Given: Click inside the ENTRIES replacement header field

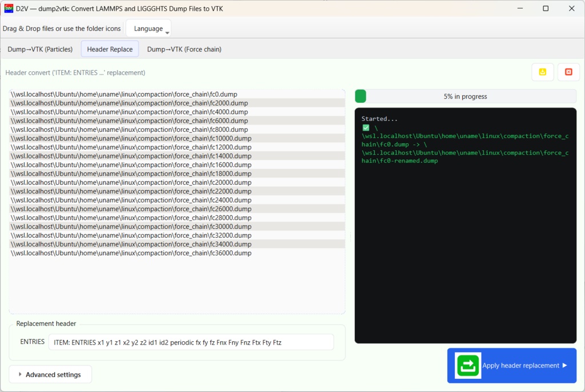Looking at the screenshot, I should [x=192, y=342].
